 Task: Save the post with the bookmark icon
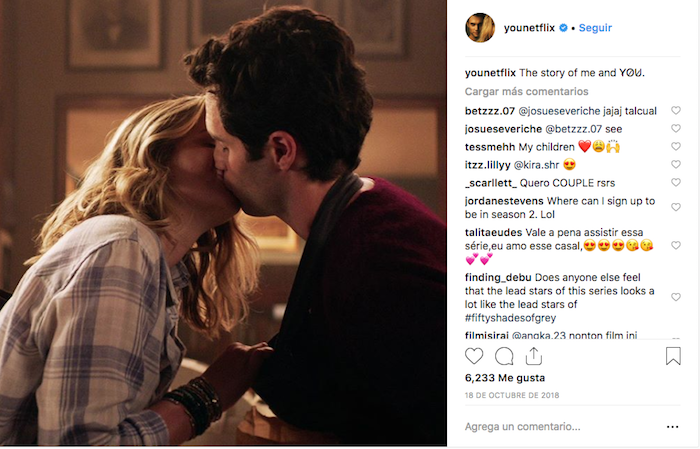(x=673, y=356)
